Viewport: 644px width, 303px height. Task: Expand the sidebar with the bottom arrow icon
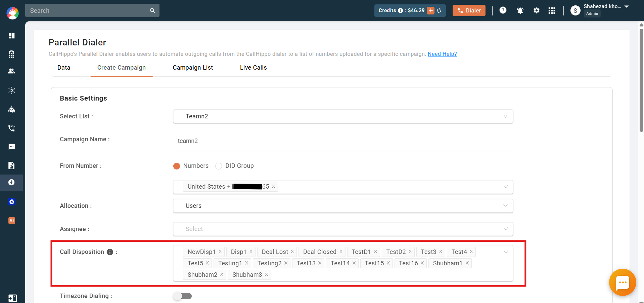click(x=12, y=298)
